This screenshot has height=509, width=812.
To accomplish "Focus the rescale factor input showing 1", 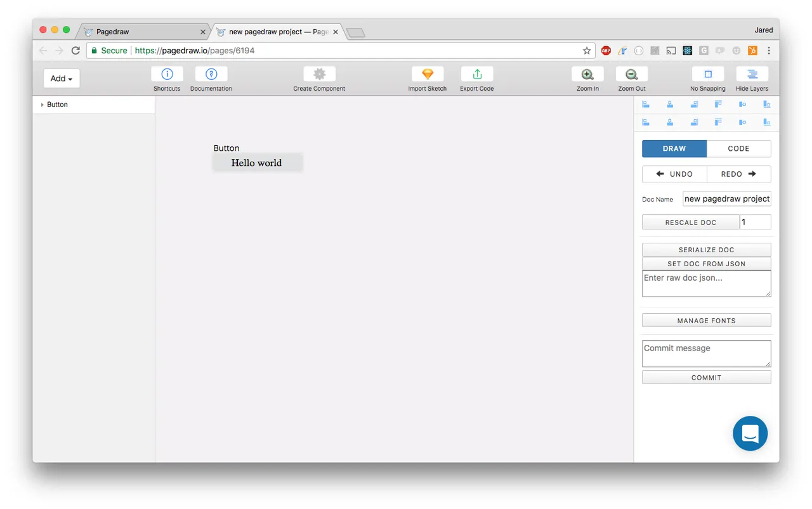I will (x=756, y=222).
